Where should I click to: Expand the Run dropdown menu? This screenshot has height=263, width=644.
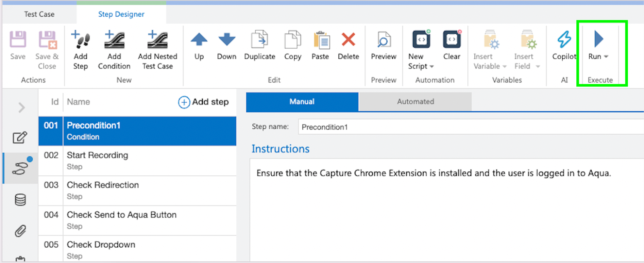point(606,57)
